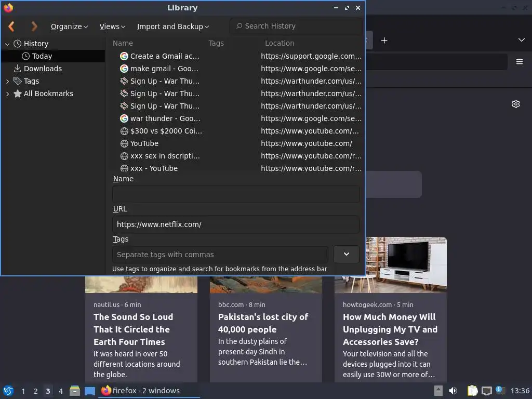Screen dimensions: 532x399
Task: Open the file manager taskbar icon
Action: (75, 391)
